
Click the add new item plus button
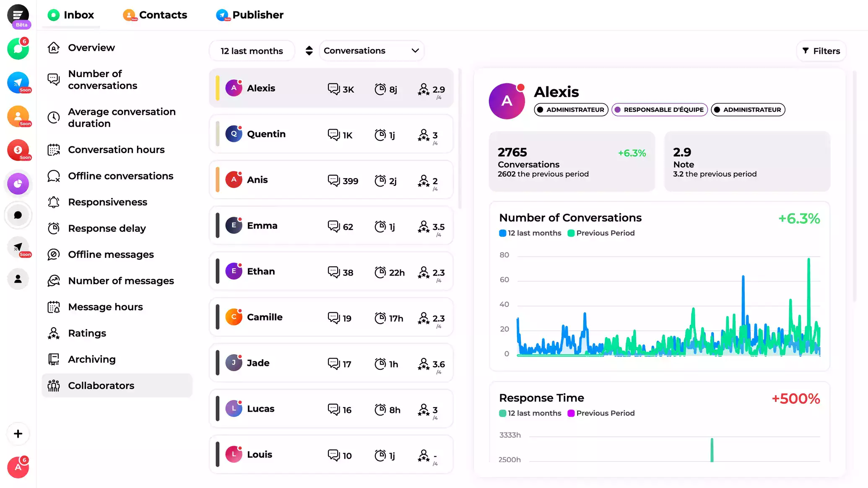[x=18, y=433]
